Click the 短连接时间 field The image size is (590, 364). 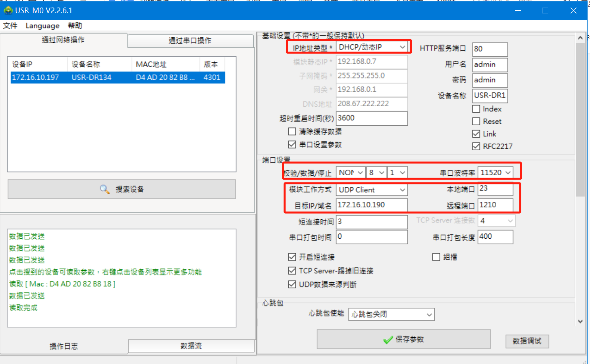[372, 222]
